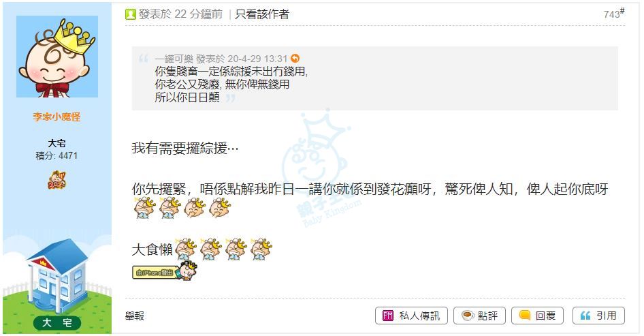Screen dimensions: 644x336
Task: Click the quoted 一罐可樂 post header
Action: coord(221,59)
